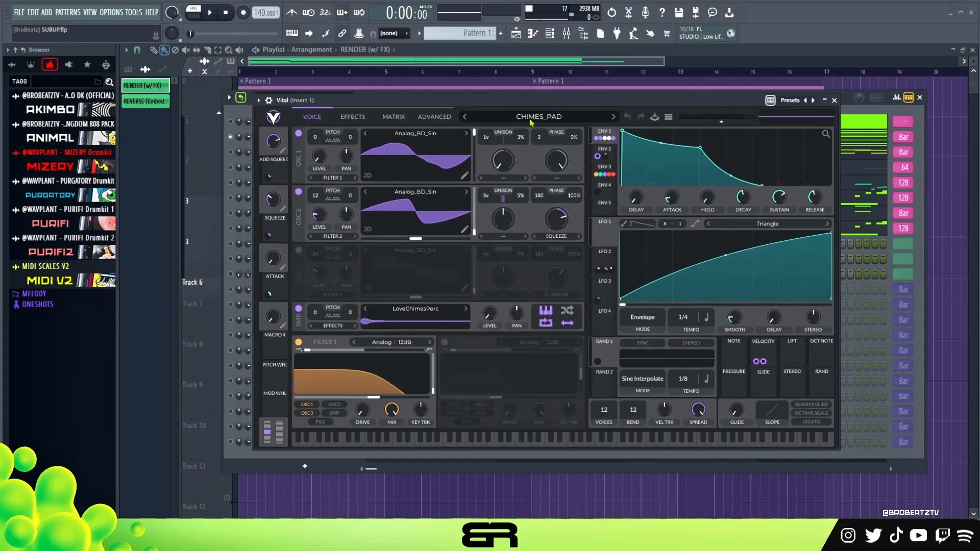
Task: Expand the MIDI SCALES V2 browser entry
Action: pos(45,266)
